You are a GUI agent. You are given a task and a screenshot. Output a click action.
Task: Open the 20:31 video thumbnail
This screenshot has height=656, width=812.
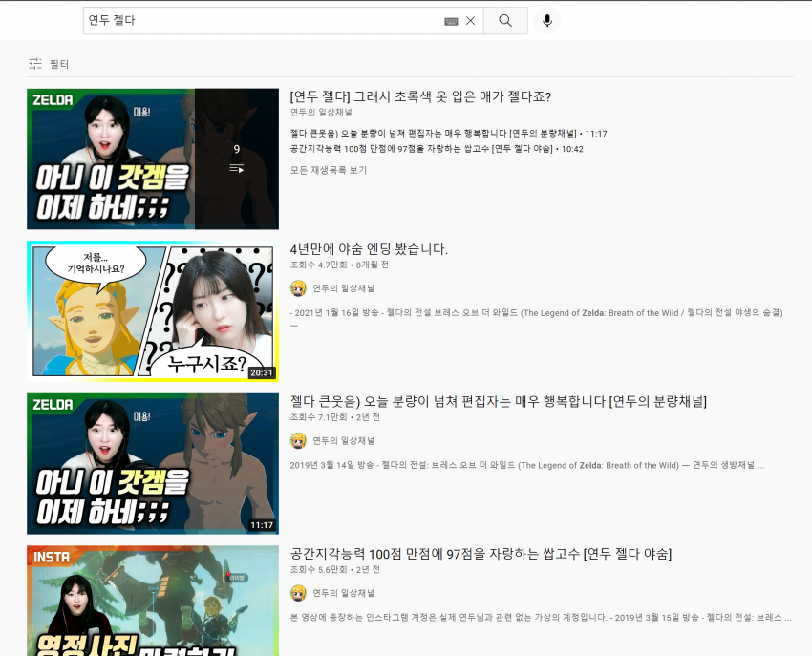click(x=153, y=311)
